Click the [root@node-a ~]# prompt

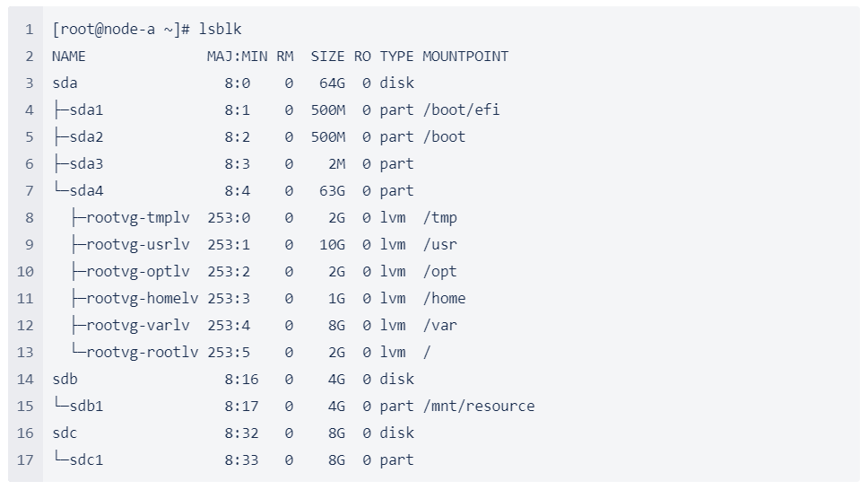tap(121, 30)
